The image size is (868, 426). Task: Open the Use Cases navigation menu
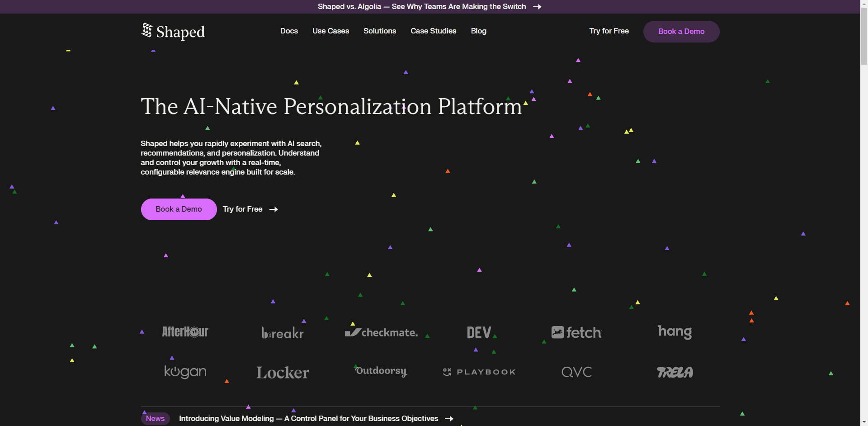click(330, 31)
